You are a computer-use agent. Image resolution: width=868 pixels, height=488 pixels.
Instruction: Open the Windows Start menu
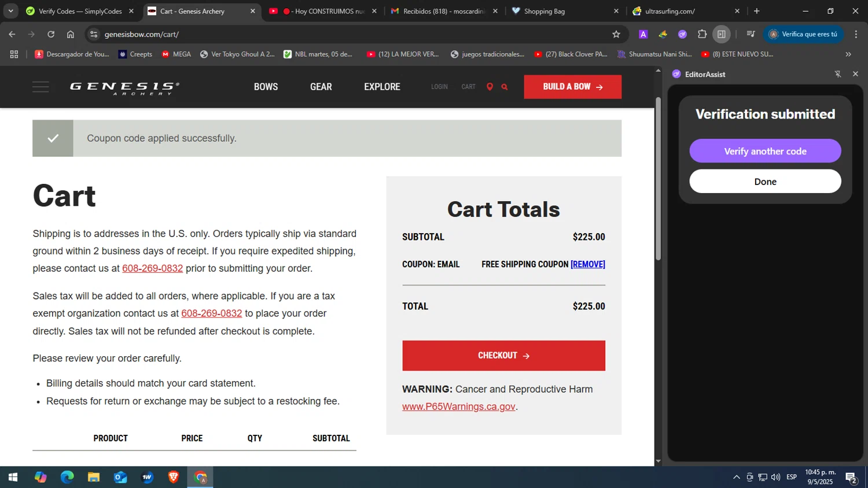(x=13, y=477)
